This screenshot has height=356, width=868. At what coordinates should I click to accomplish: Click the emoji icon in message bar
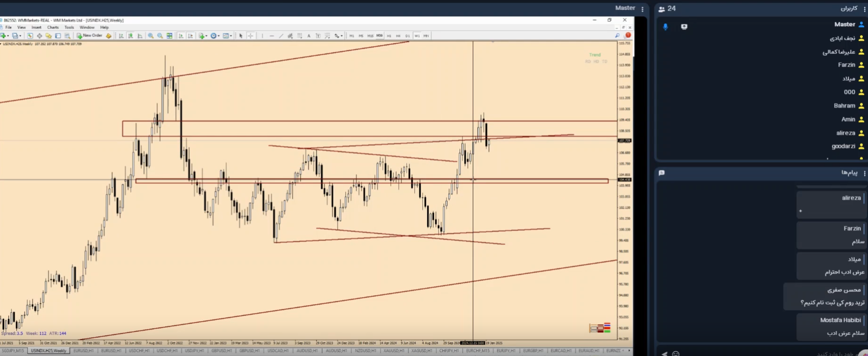(676, 354)
